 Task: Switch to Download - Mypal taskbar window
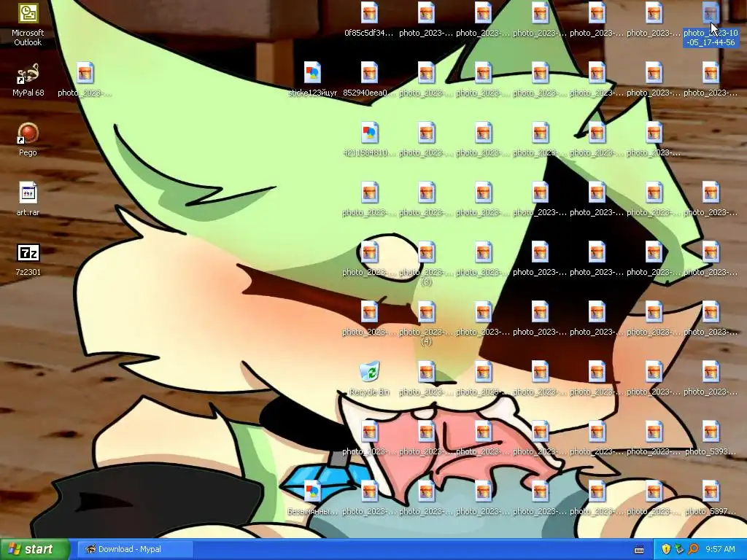(x=135, y=549)
